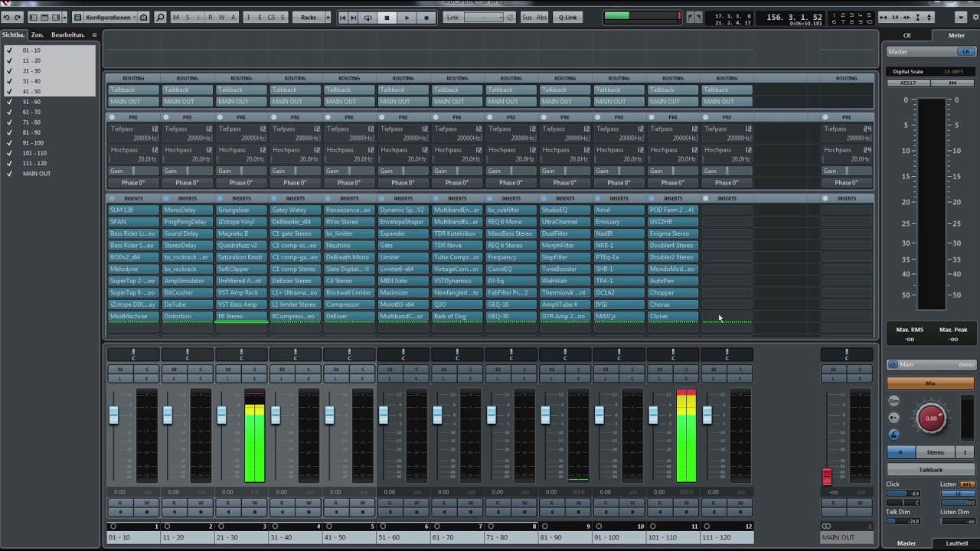The height and width of the screenshot is (551, 980).
Task: Uncheck visibility of channel 51 - 60
Action: point(8,102)
